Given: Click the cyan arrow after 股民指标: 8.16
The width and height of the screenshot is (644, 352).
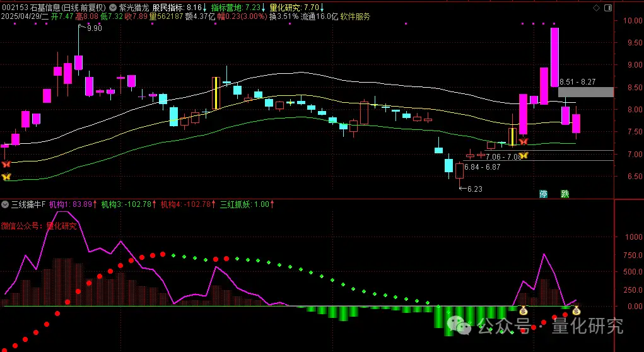Looking at the screenshot, I should click(x=205, y=8).
